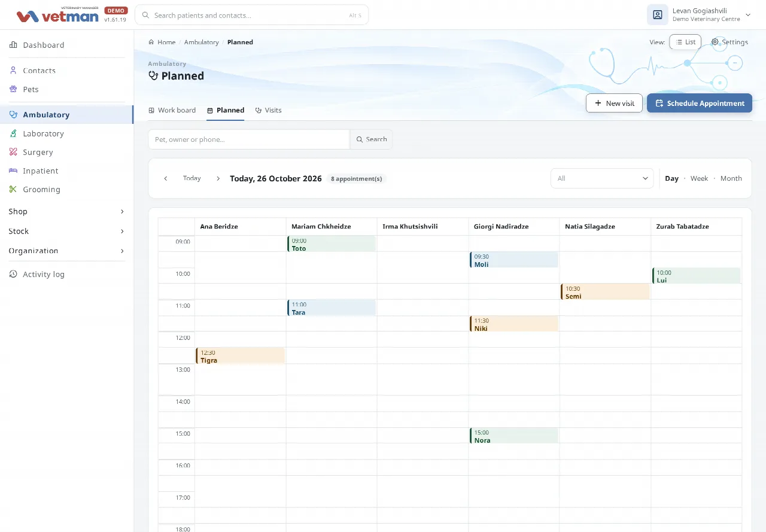Select Week calendar view
This screenshot has height=532, width=766.
point(699,178)
